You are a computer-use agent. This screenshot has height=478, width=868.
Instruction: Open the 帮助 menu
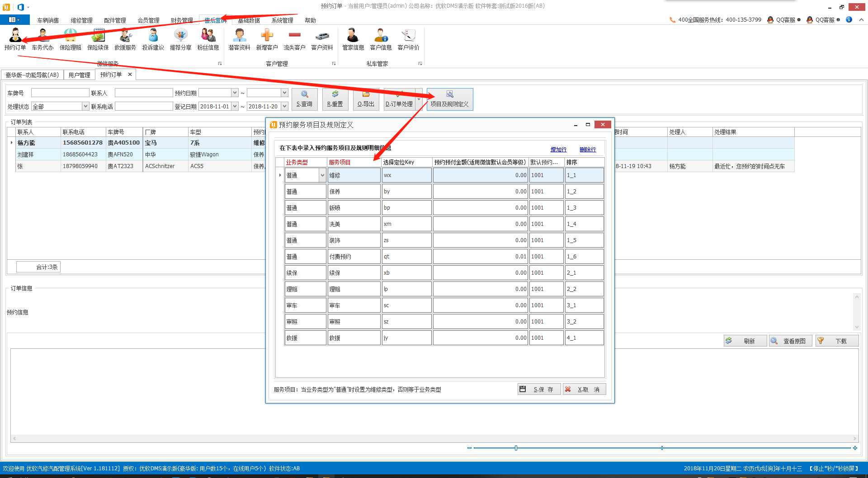[310, 20]
